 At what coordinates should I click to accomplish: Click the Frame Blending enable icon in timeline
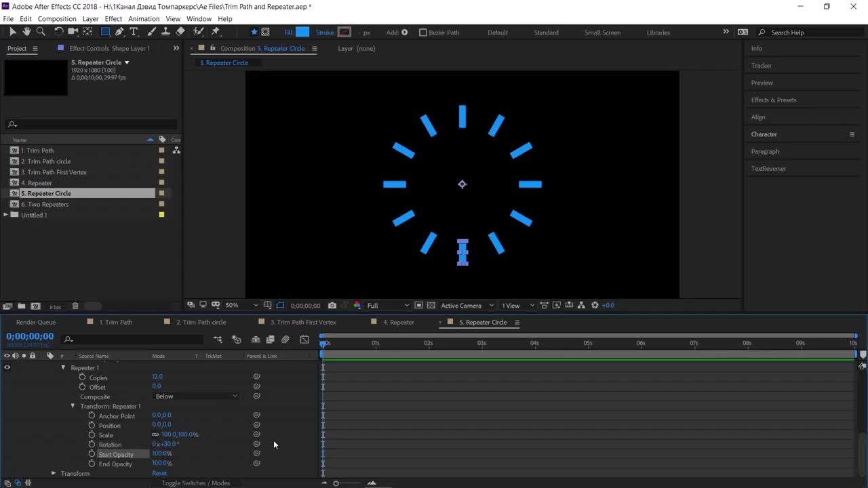(270, 339)
